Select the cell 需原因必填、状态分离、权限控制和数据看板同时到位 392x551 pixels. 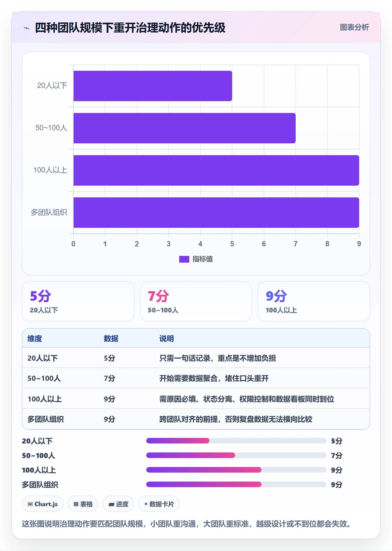[x=247, y=399]
